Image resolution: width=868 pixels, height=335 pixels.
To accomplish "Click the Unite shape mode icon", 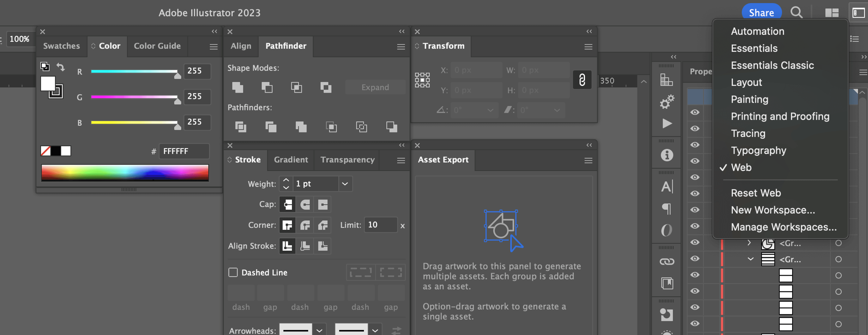I will pyautogui.click(x=238, y=88).
